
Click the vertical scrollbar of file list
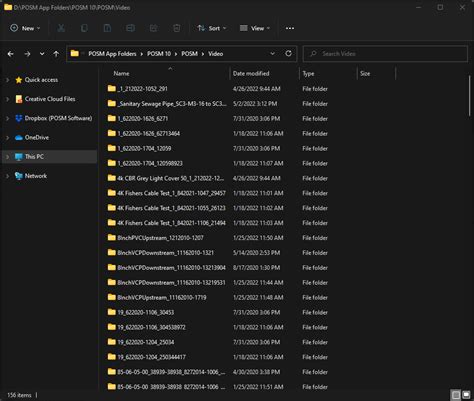pos(469,96)
